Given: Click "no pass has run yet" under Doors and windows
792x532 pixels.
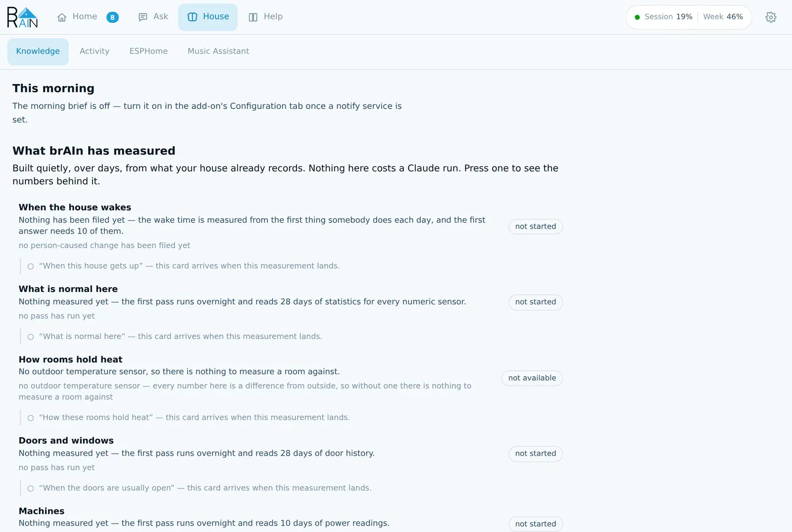Looking at the screenshot, I should point(56,468).
